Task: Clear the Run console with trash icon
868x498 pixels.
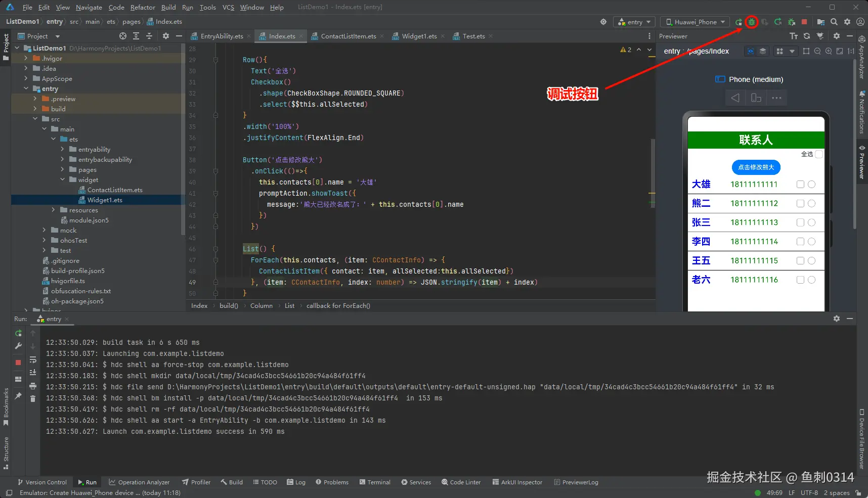Action: [x=33, y=399]
